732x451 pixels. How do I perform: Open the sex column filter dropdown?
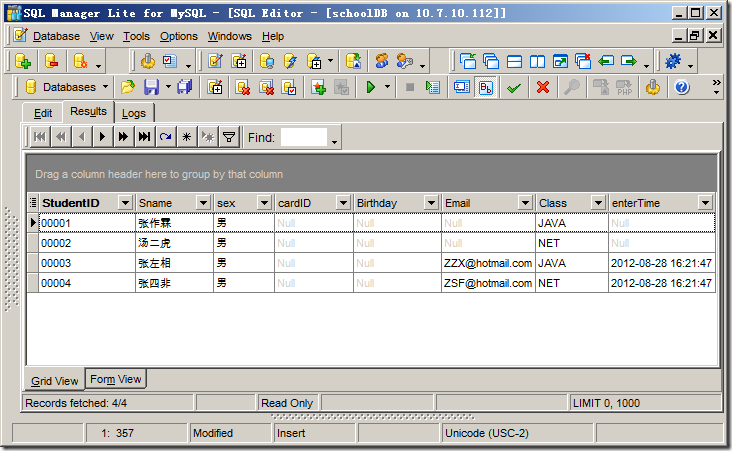[264, 203]
